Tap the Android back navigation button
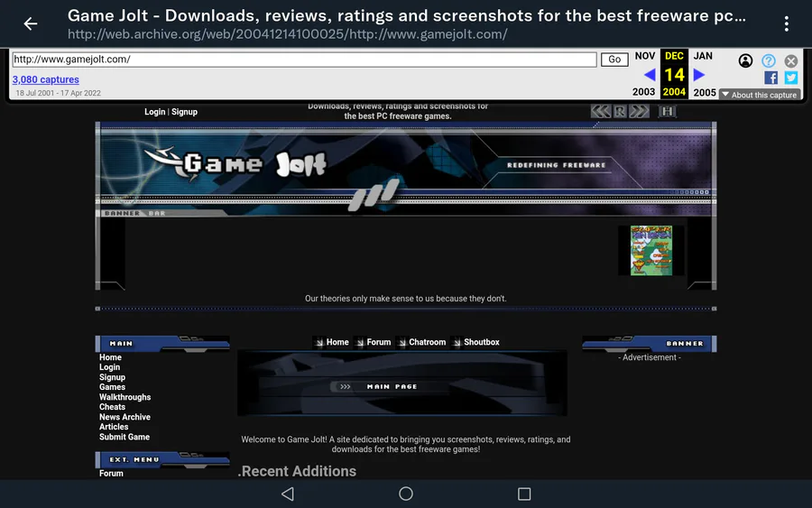Viewport: 812px width, 508px height. click(x=288, y=494)
